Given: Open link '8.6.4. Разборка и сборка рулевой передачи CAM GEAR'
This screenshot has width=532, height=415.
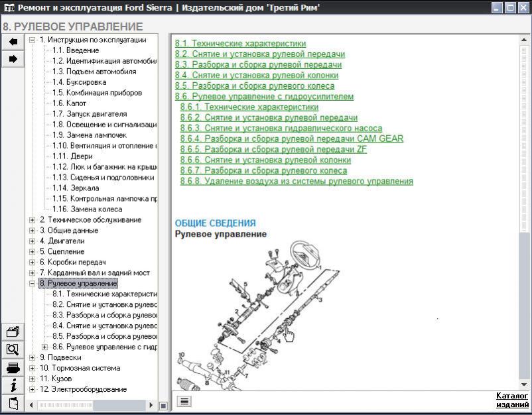Looking at the screenshot, I should click(291, 139).
